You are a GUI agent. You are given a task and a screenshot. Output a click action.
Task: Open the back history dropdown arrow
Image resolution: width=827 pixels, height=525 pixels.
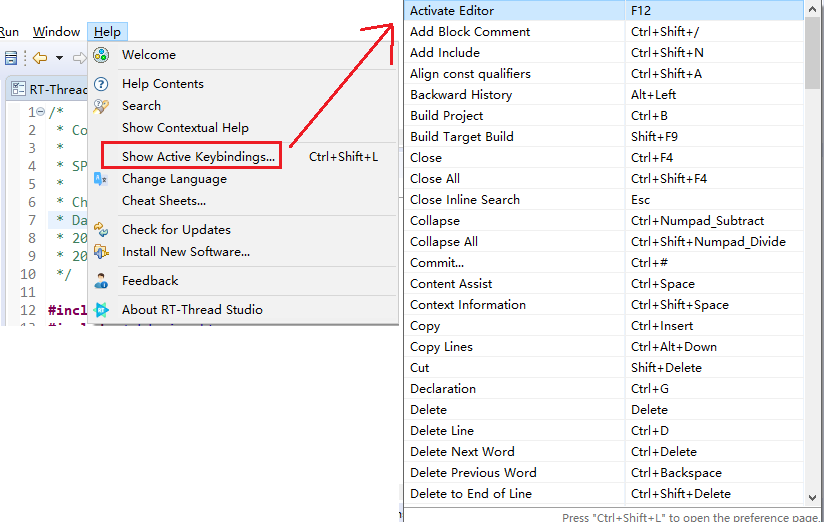pos(59,58)
